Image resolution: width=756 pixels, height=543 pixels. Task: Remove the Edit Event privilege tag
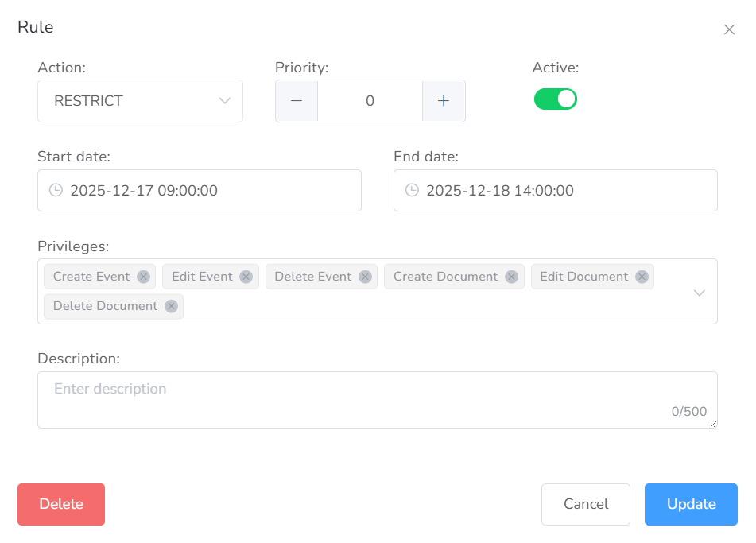tap(246, 277)
